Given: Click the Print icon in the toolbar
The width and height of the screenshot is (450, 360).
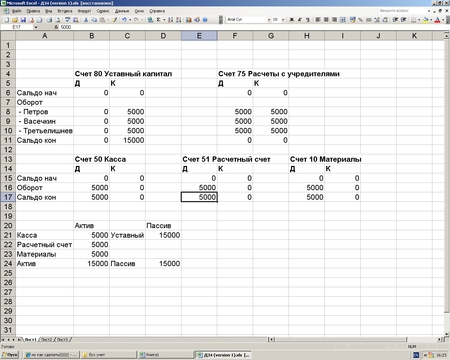Looking at the screenshot, I should (49, 20).
